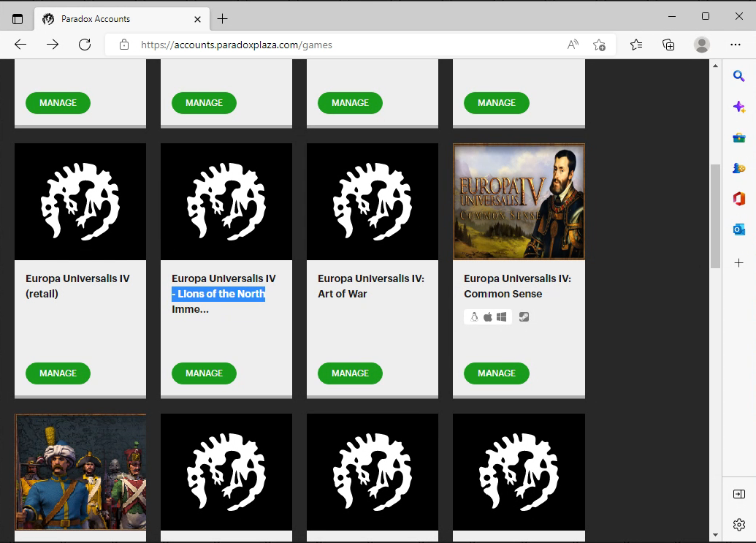Manage Europa Universalis IV: Art of War
Screen dimensions: 756x543
[350, 373]
